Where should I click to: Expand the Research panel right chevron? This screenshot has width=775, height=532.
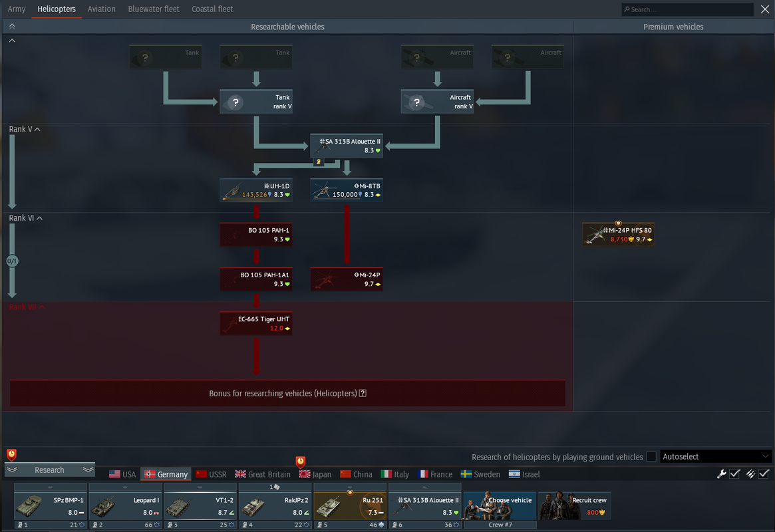pyautogui.click(x=88, y=469)
